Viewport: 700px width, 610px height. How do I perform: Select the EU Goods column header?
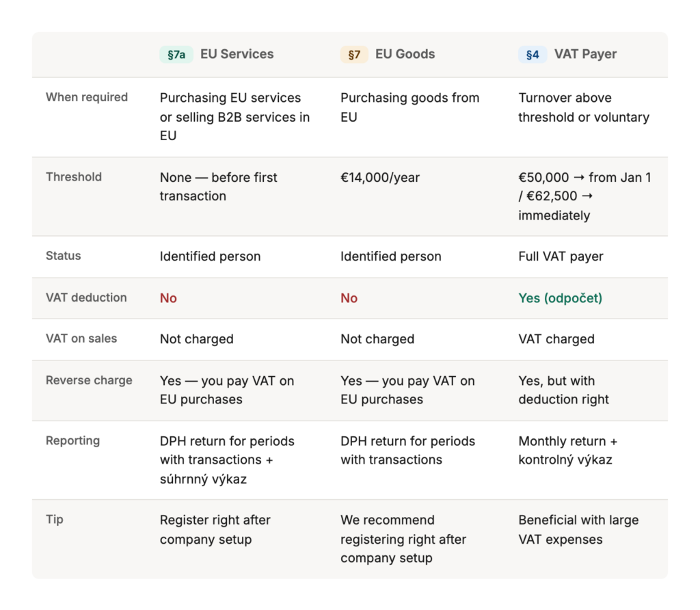click(405, 55)
